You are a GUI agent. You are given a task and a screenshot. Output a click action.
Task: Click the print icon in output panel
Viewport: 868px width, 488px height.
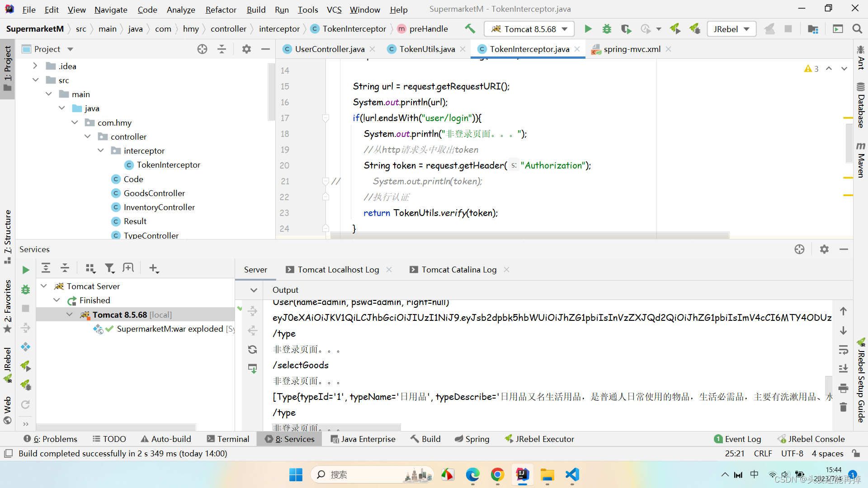tap(843, 388)
